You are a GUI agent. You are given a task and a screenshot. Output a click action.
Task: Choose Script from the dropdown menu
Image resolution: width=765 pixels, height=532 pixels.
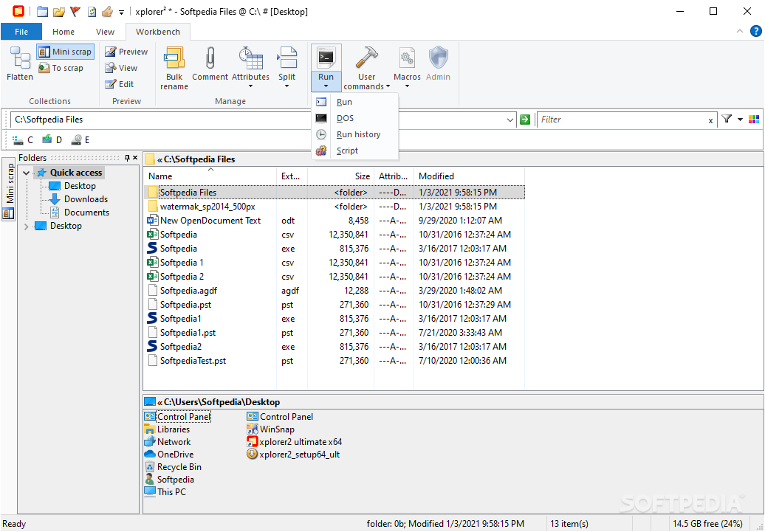coord(354,151)
